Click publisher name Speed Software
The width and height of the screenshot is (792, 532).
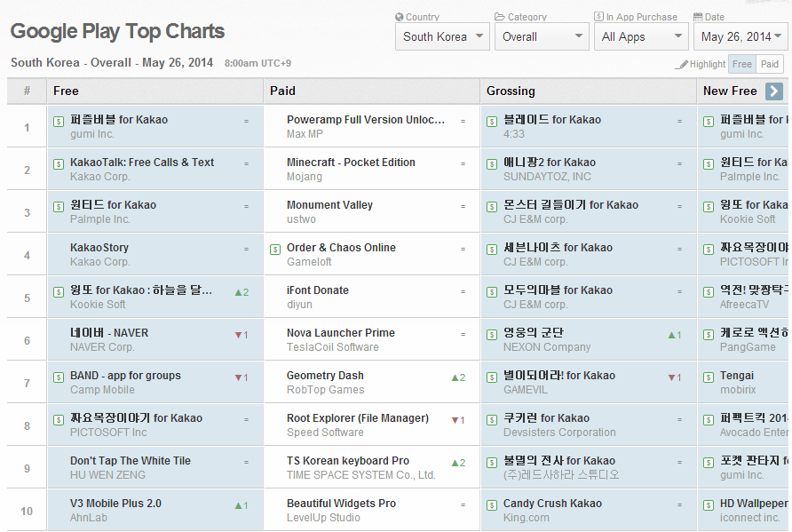[325, 433]
